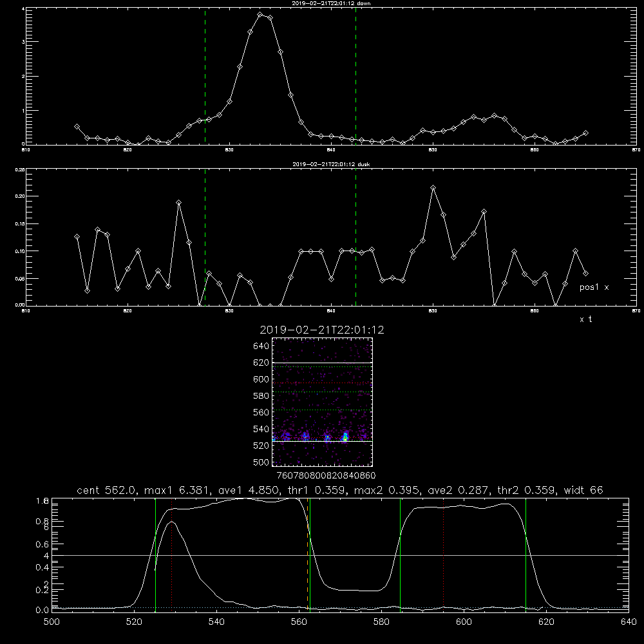Click the right green dashed line in the dawn plot
The height and width of the screenshot is (644, 644).
tap(355, 77)
